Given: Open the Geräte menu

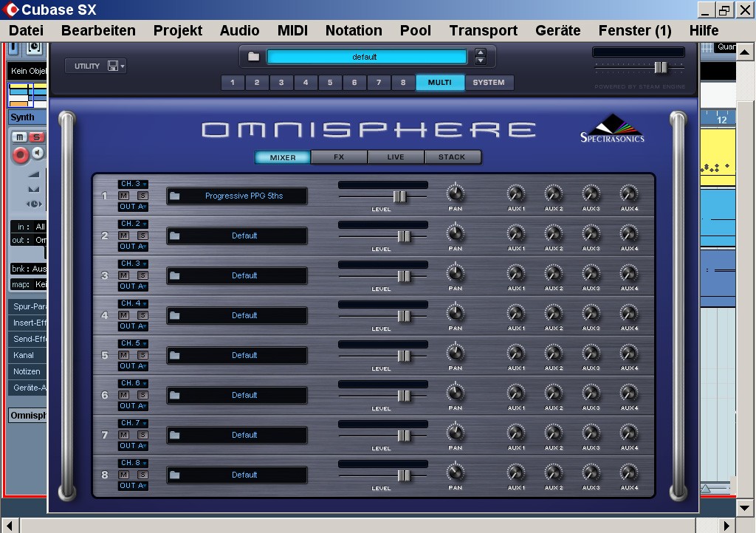Looking at the screenshot, I should pyautogui.click(x=558, y=30).
